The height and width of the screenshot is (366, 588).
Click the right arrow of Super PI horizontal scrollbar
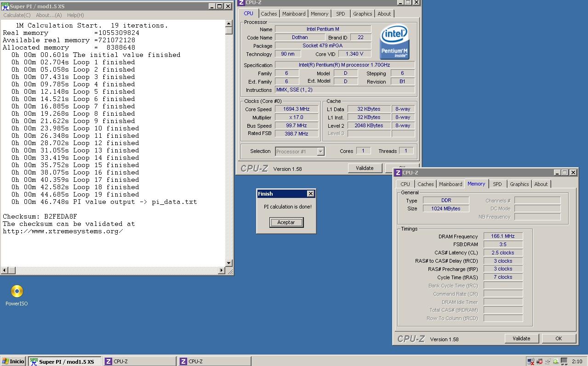pos(222,270)
